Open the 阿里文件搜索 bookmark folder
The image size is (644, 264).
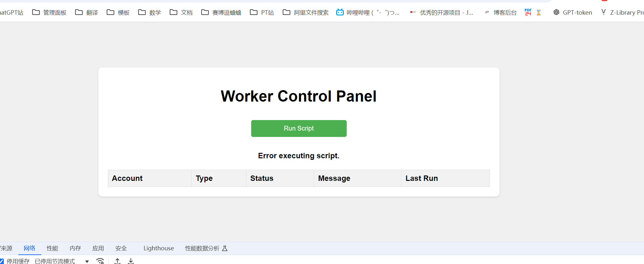pyautogui.click(x=306, y=12)
